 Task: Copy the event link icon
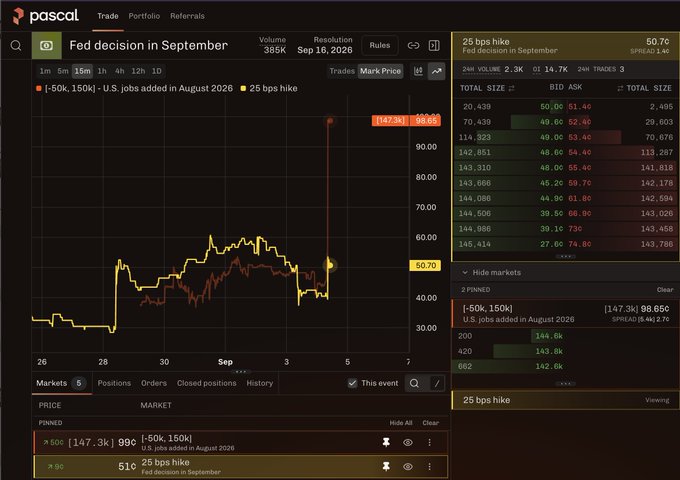(413, 45)
